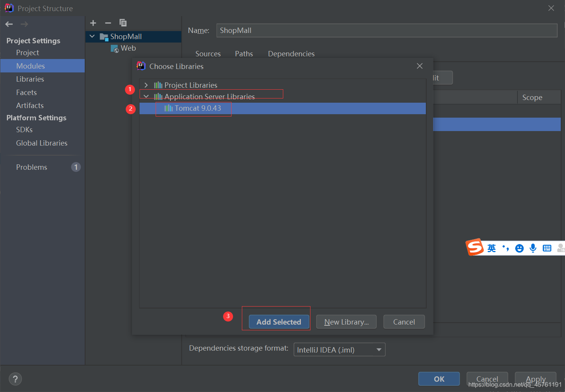Select Application Server Libraries row label
The height and width of the screenshot is (392, 565).
pyautogui.click(x=210, y=97)
